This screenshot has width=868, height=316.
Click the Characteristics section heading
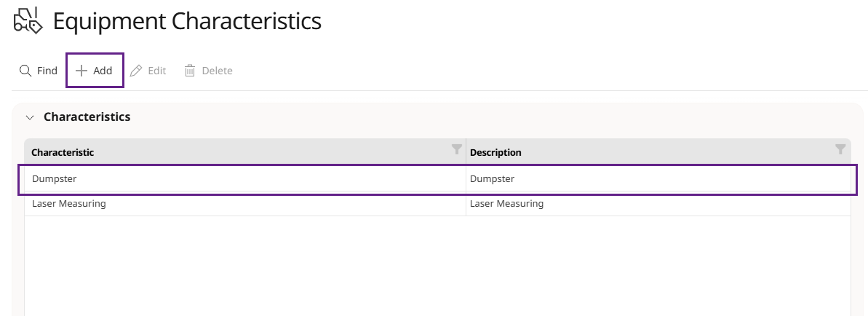tap(87, 117)
